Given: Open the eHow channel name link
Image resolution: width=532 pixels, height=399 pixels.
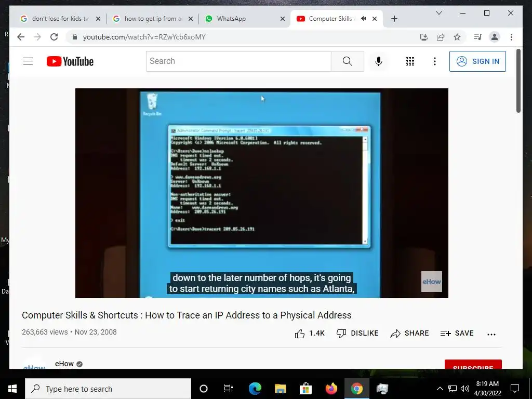Looking at the screenshot, I should [64, 364].
